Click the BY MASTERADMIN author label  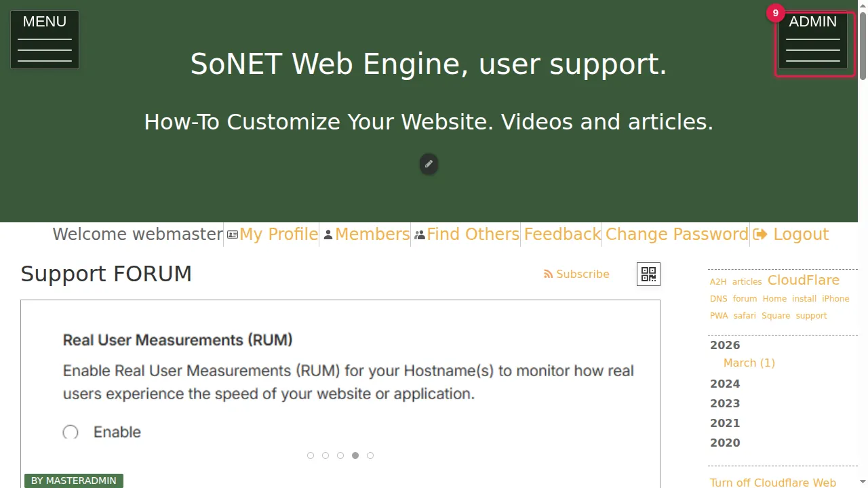[x=74, y=481]
